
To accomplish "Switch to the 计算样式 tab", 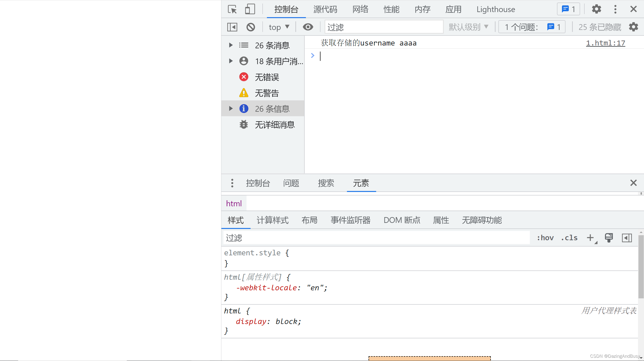I will (272, 220).
